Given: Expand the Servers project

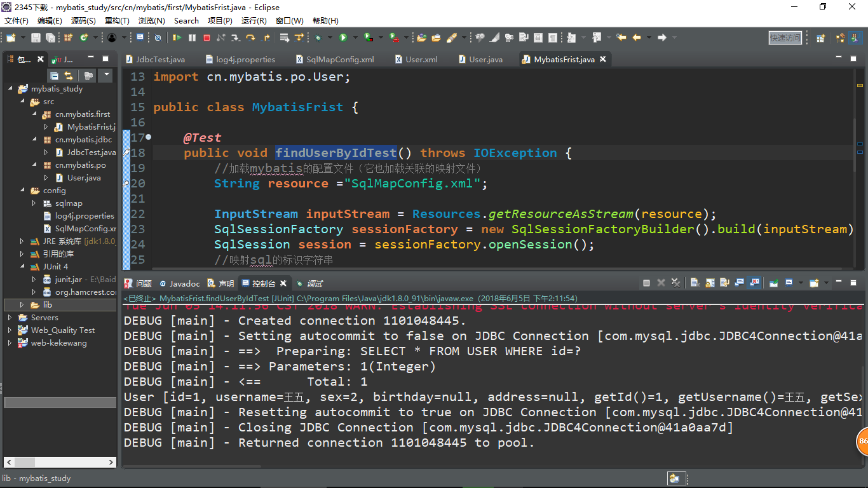Looking at the screenshot, I should (x=10, y=318).
